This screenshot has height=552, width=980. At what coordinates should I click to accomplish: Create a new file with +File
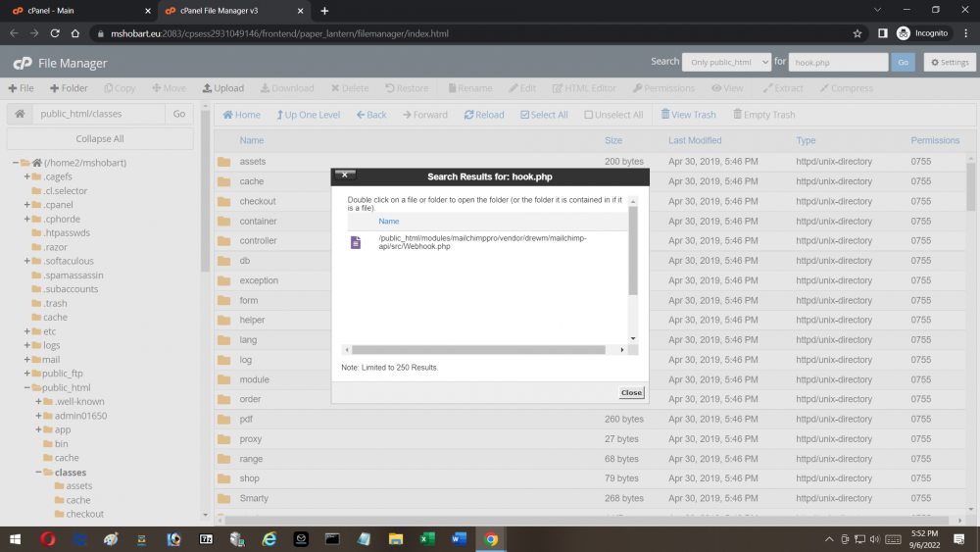pos(21,88)
